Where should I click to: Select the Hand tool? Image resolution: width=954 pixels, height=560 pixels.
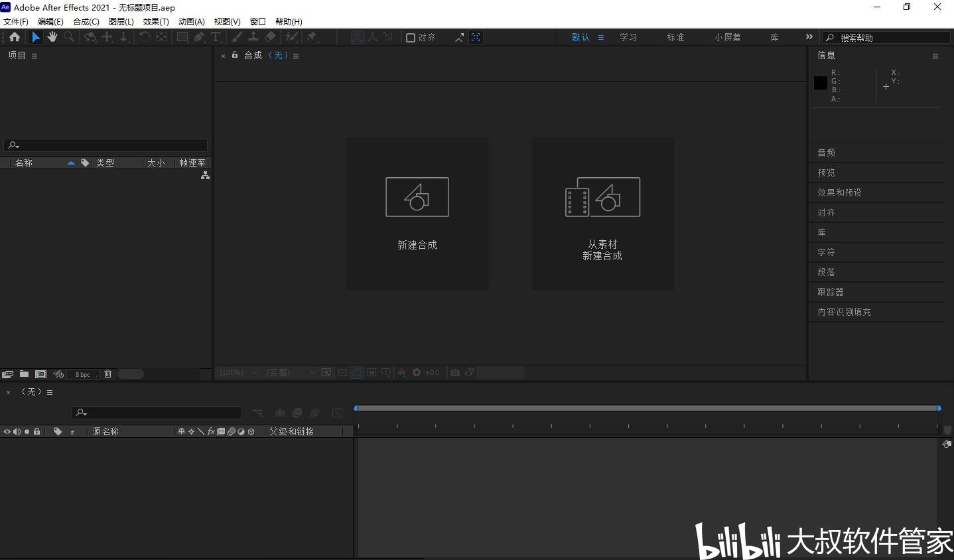pyautogui.click(x=52, y=37)
